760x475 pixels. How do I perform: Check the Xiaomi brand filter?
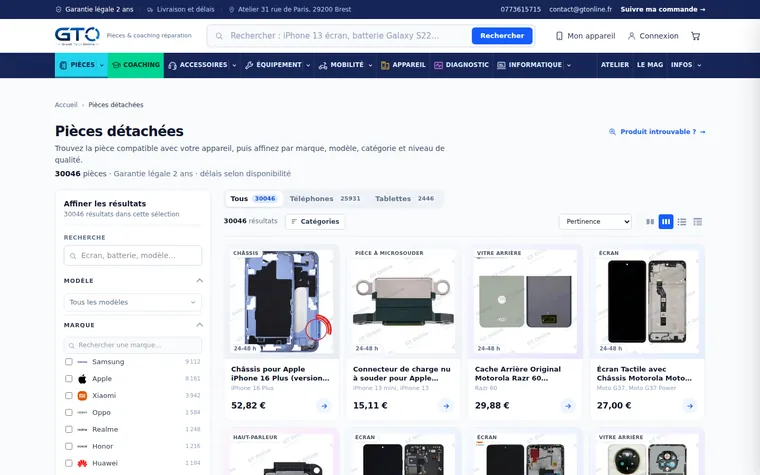(69, 396)
